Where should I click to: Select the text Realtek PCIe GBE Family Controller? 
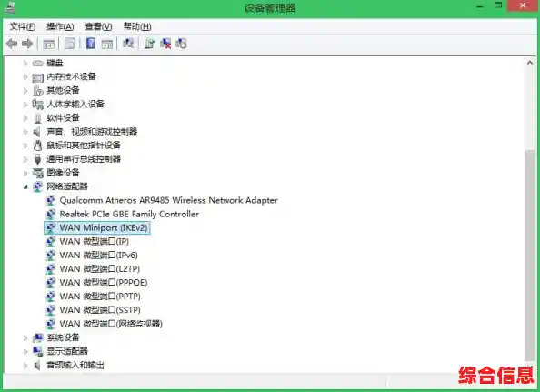(129, 214)
